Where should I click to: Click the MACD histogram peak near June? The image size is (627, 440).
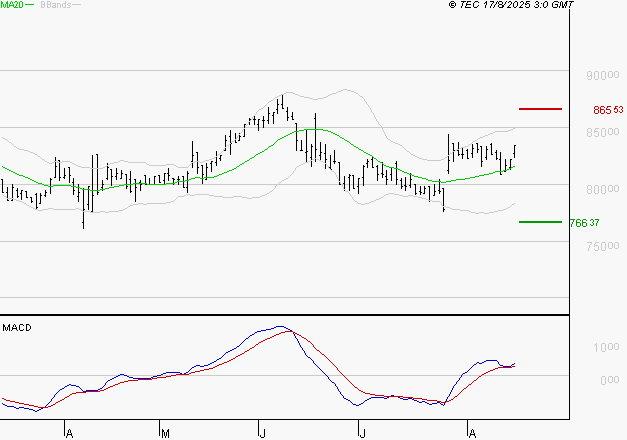tap(280, 327)
